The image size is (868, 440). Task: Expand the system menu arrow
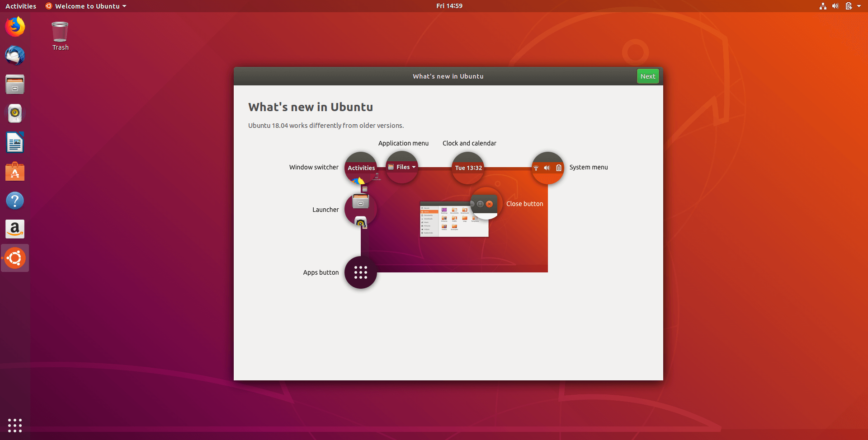[859, 6]
